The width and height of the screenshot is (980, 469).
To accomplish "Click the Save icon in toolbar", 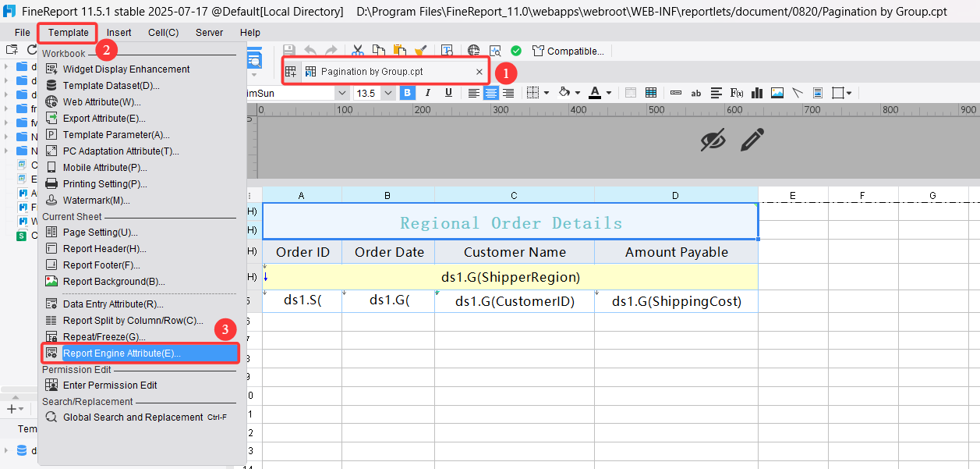I will (289, 51).
